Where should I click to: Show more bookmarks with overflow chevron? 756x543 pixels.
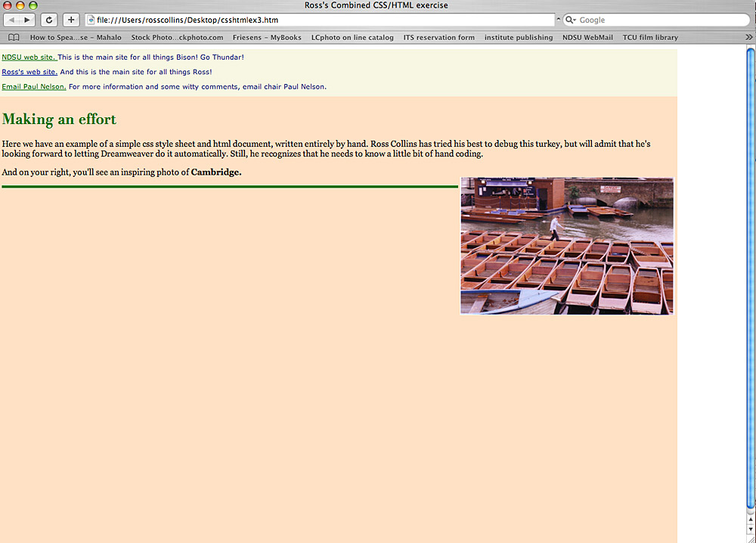click(748, 37)
